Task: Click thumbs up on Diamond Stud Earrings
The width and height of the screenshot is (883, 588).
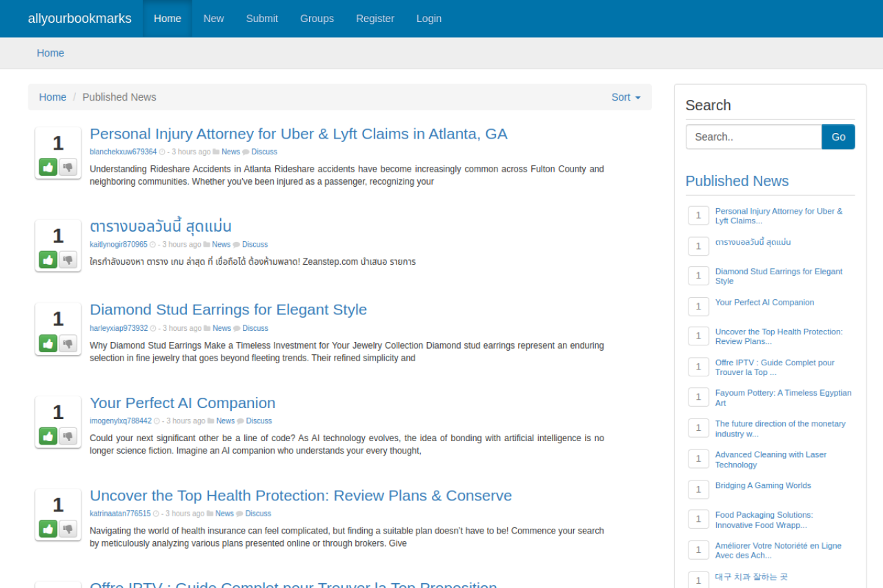Action: (x=48, y=343)
